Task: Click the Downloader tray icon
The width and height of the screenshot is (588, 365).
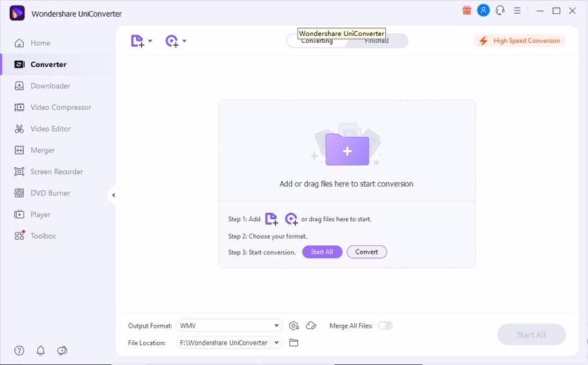Action: [x=19, y=86]
